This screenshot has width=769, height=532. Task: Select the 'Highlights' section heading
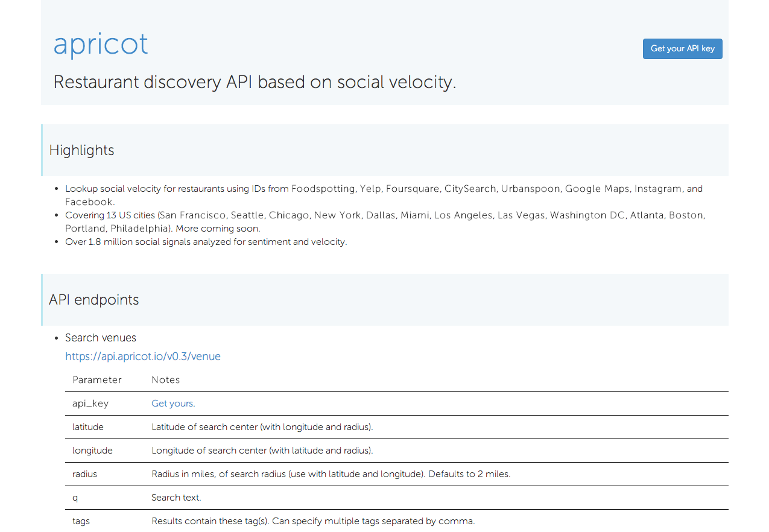pyautogui.click(x=82, y=150)
